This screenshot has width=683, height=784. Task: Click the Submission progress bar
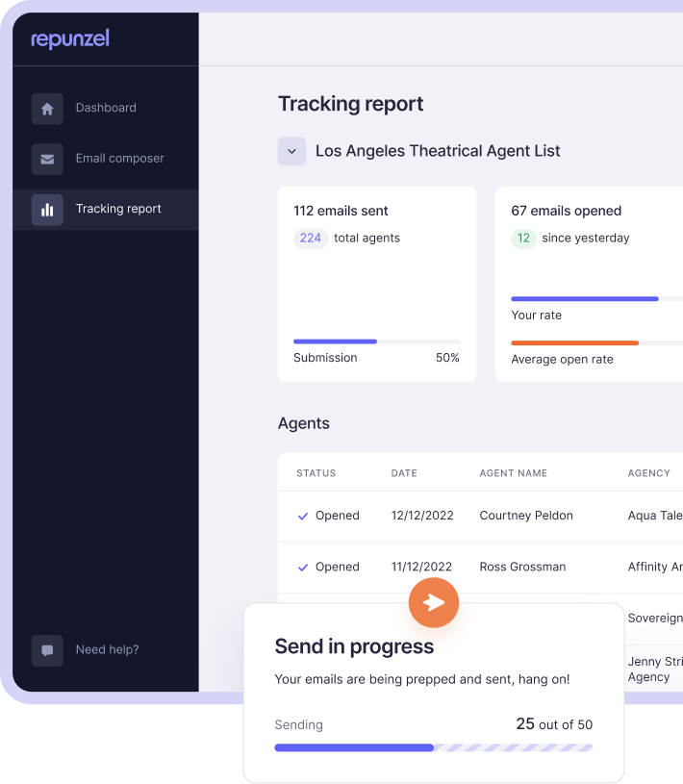coord(377,341)
